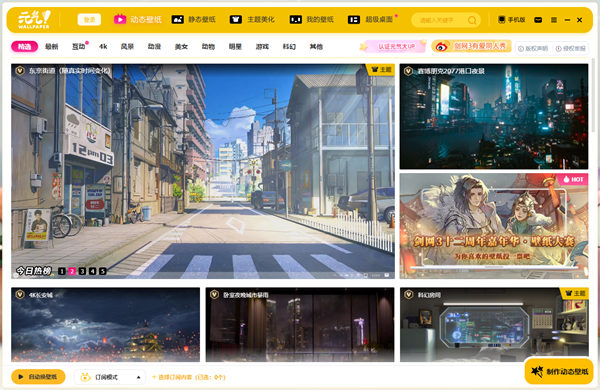Click the 制作动态壁纸 button
This screenshot has height=390, width=600.
(559, 371)
